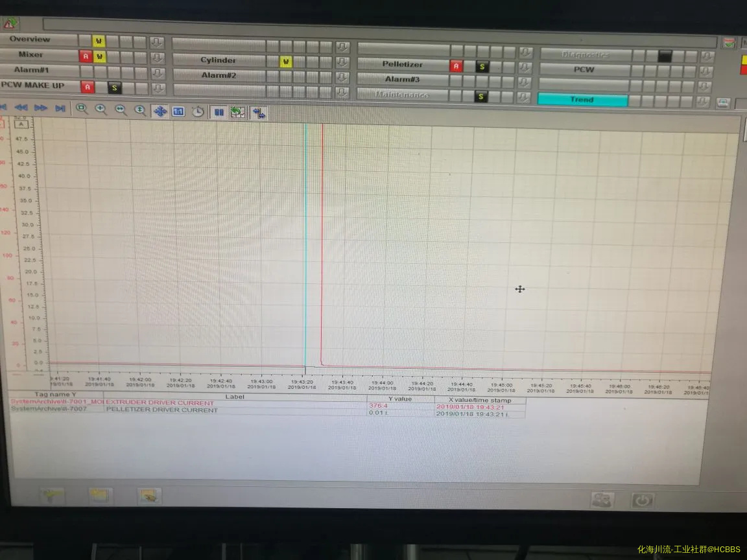Click the red ruler line on the trend
The width and height of the screenshot is (747, 560).
(x=322, y=246)
